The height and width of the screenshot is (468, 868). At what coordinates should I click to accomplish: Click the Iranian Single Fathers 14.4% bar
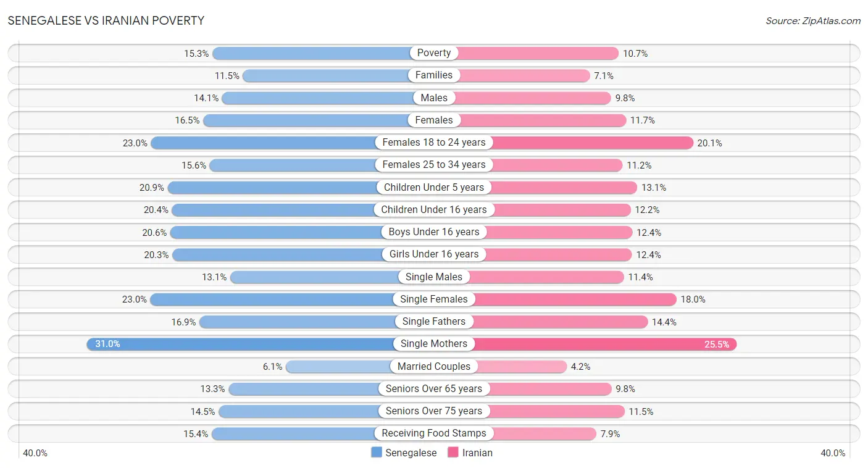point(541,322)
